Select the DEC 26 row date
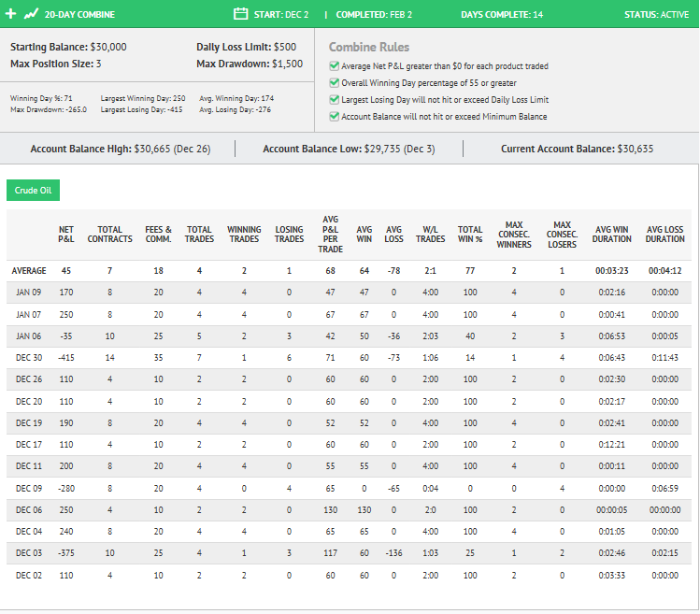 (x=29, y=379)
